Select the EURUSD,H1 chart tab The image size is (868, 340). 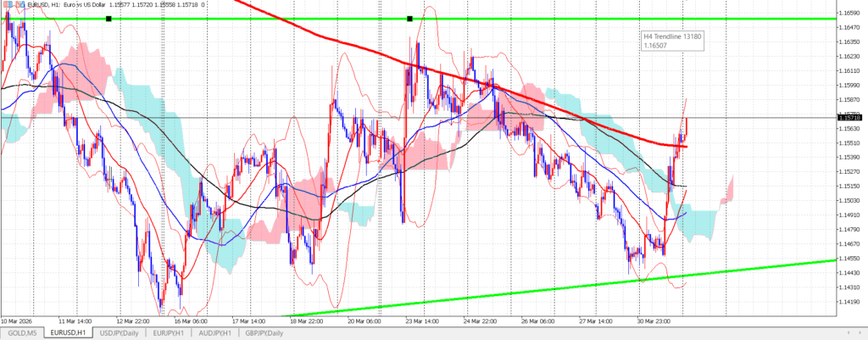coord(68,333)
